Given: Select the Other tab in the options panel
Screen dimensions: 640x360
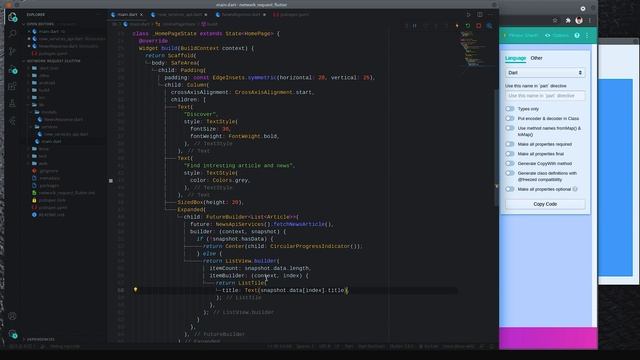Looking at the screenshot, I should pos(536,58).
